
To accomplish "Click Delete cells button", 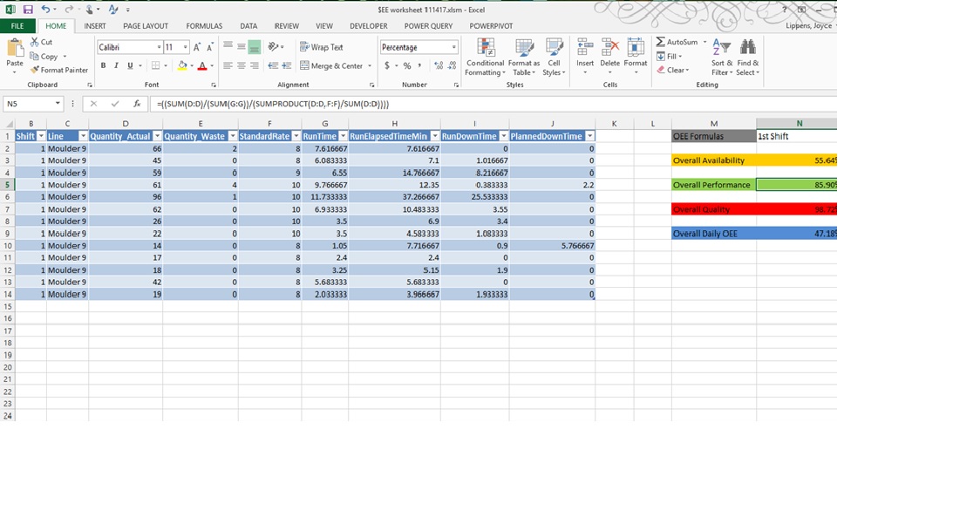I will tap(610, 57).
